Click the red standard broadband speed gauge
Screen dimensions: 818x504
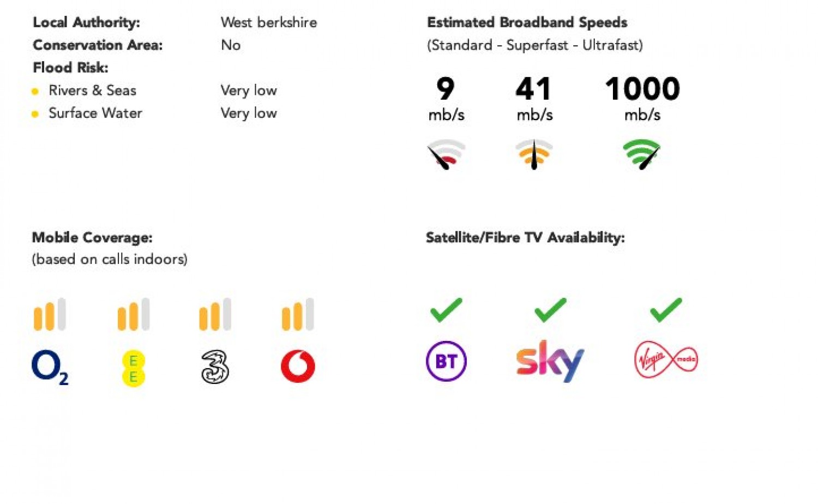pos(446,154)
